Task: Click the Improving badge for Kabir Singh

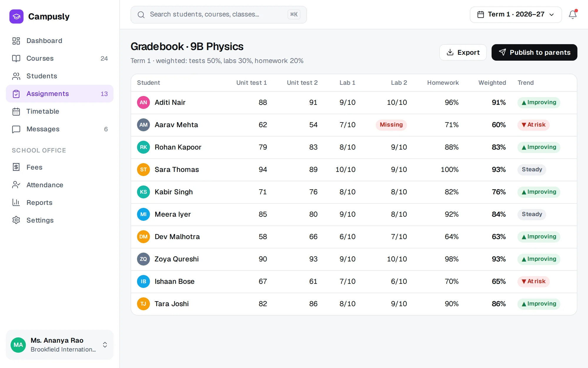Action: (x=539, y=192)
